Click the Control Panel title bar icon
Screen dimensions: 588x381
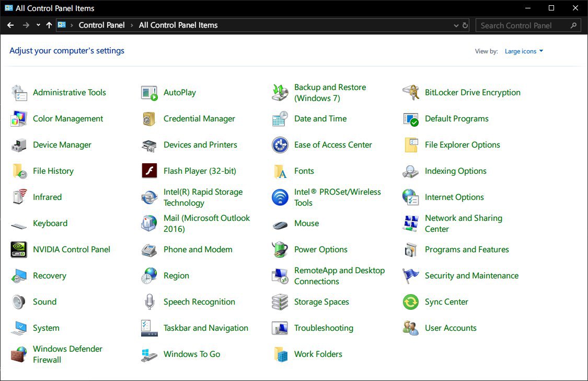[9, 8]
